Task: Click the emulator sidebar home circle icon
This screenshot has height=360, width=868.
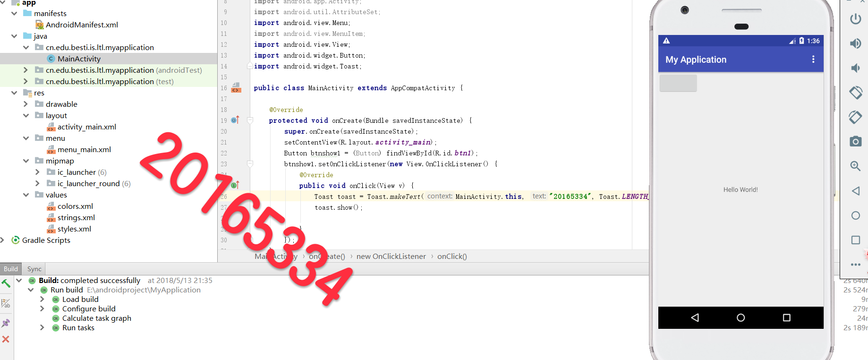Action: pyautogui.click(x=855, y=215)
